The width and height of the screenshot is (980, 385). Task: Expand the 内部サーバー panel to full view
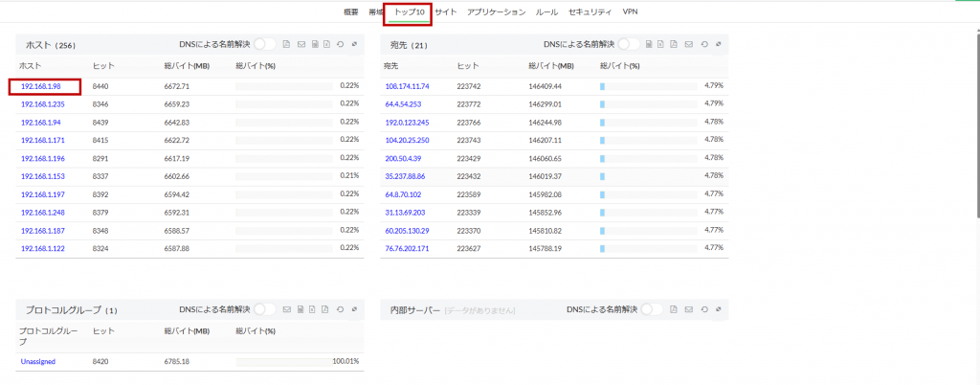point(718,309)
